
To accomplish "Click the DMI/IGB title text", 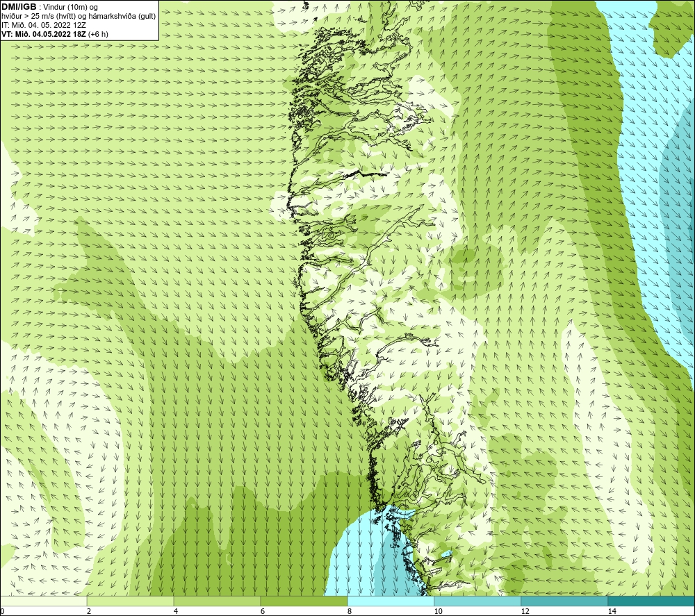I will click(19, 7).
